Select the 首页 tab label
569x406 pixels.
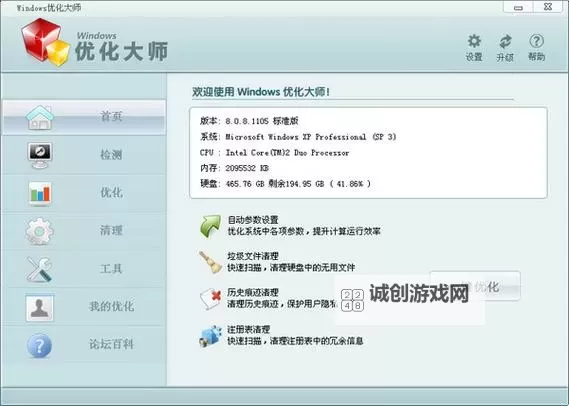(x=111, y=116)
